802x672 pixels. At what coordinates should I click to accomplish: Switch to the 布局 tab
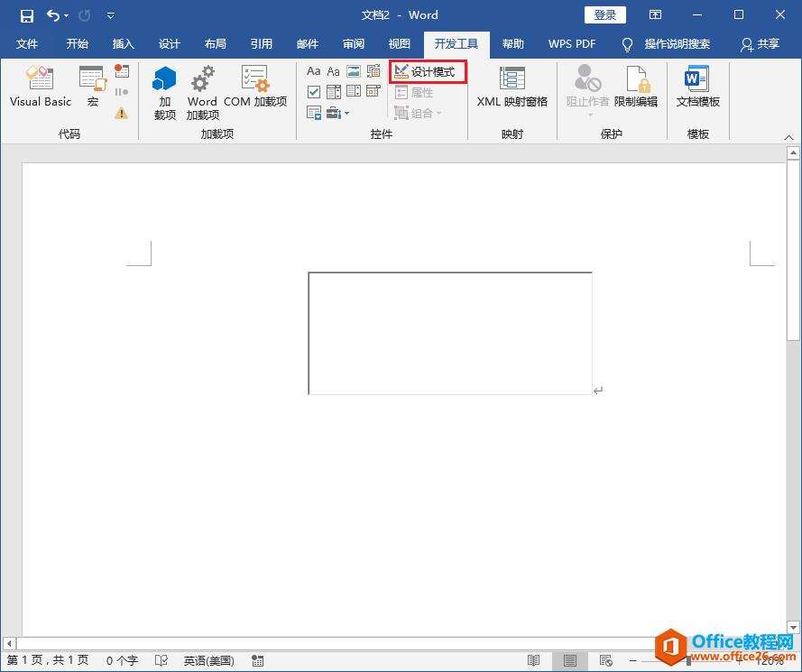pyautogui.click(x=215, y=44)
